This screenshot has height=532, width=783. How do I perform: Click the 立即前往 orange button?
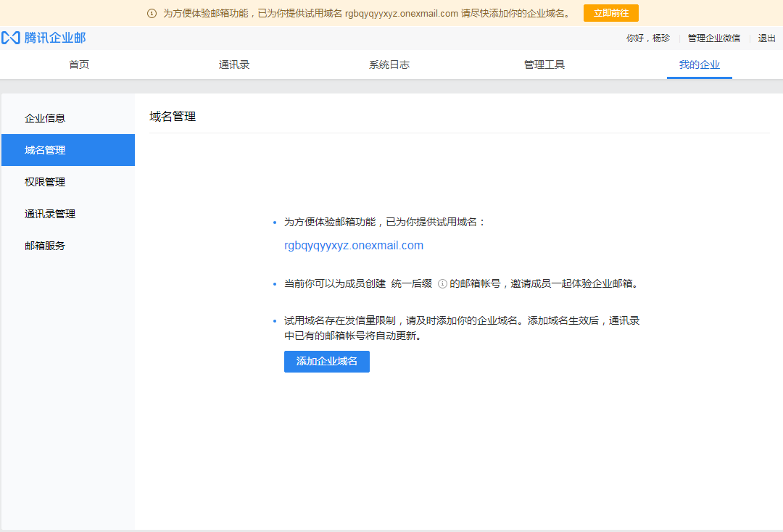click(610, 14)
